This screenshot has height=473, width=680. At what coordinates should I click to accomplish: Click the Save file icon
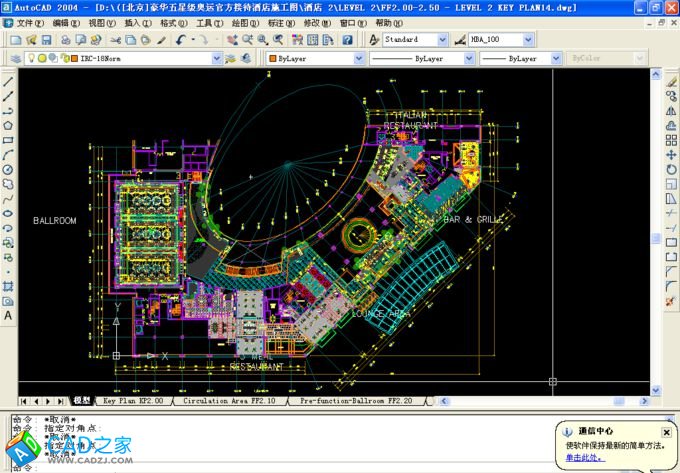point(45,40)
